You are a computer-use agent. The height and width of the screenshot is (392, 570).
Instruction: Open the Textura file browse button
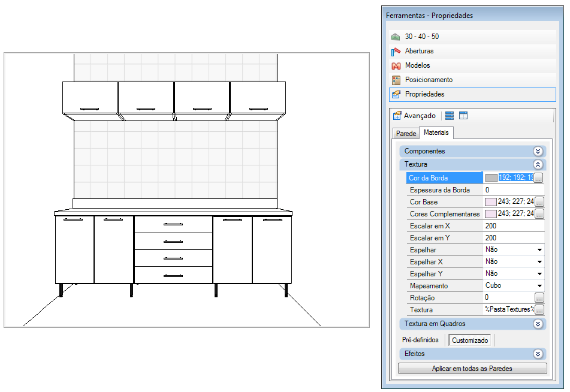(x=539, y=310)
